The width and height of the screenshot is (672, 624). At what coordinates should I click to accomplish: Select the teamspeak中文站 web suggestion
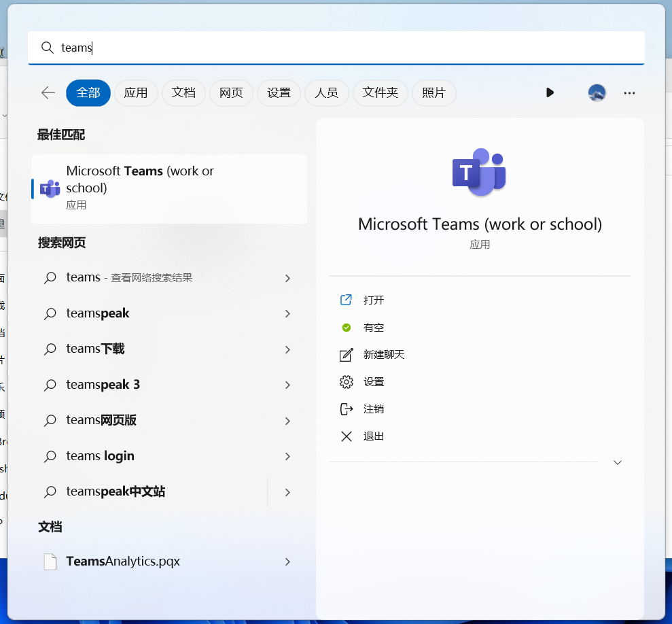169,491
